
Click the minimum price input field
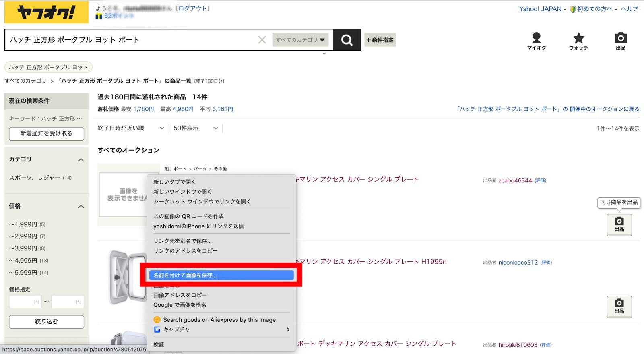pyautogui.click(x=25, y=302)
